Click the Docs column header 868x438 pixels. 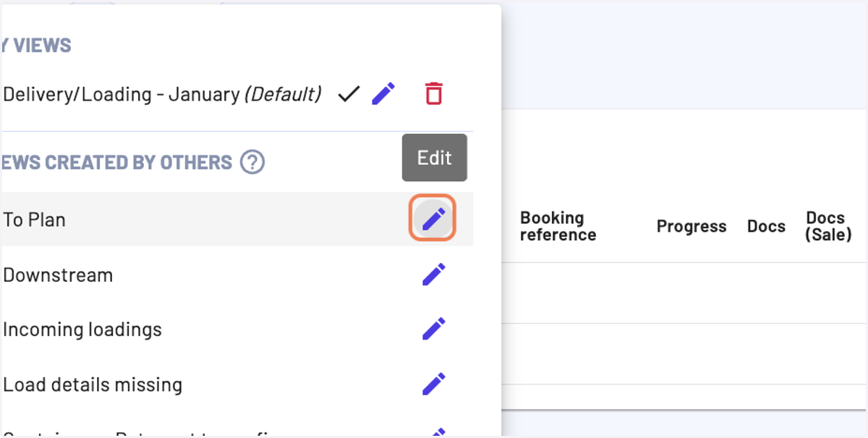[x=766, y=227]
